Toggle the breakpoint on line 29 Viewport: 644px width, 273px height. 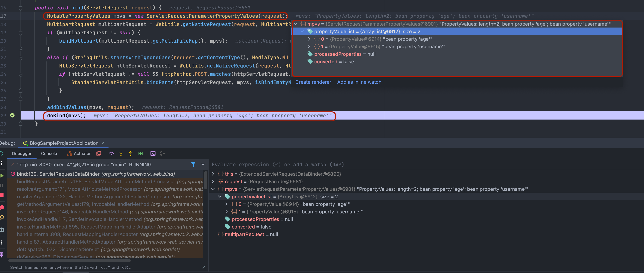click(x=12, y=115)
